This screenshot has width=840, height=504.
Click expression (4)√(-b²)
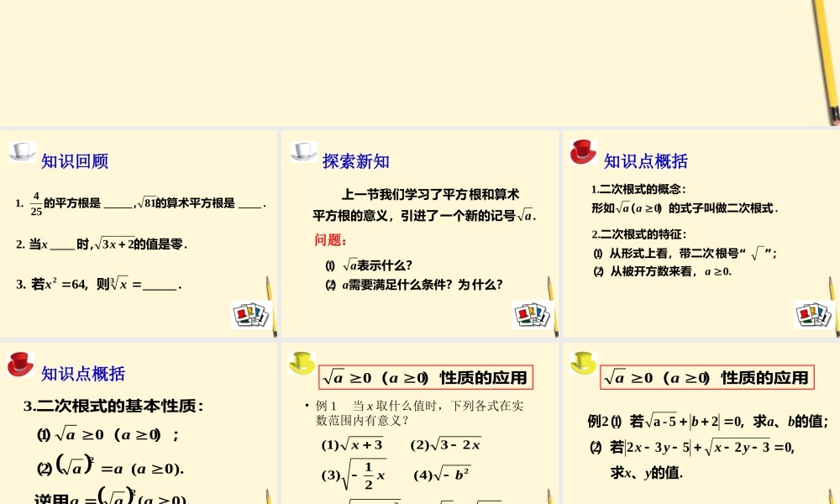coord(442,475)
